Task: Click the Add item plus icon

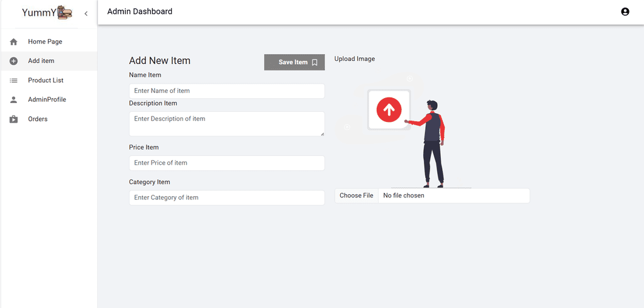Action: pos(14,61)
